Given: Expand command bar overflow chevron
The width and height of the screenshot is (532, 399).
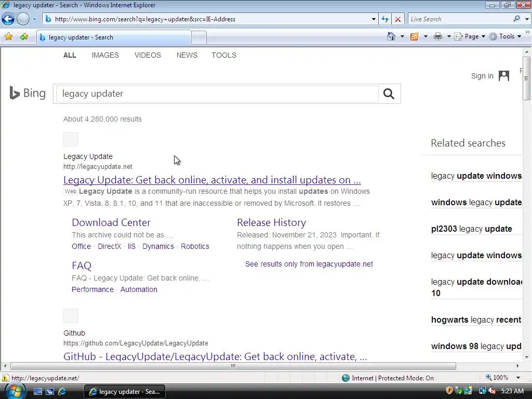Looking at the screenshot, I should click(x=528, y=32).
